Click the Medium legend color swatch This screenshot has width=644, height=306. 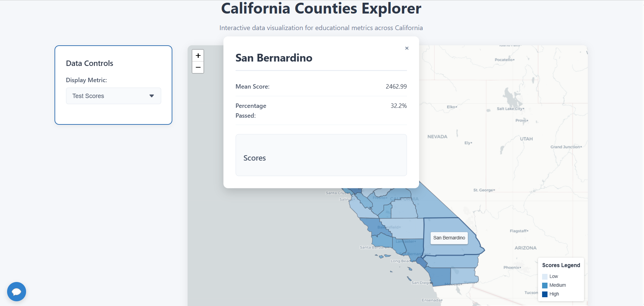point(545,285)
